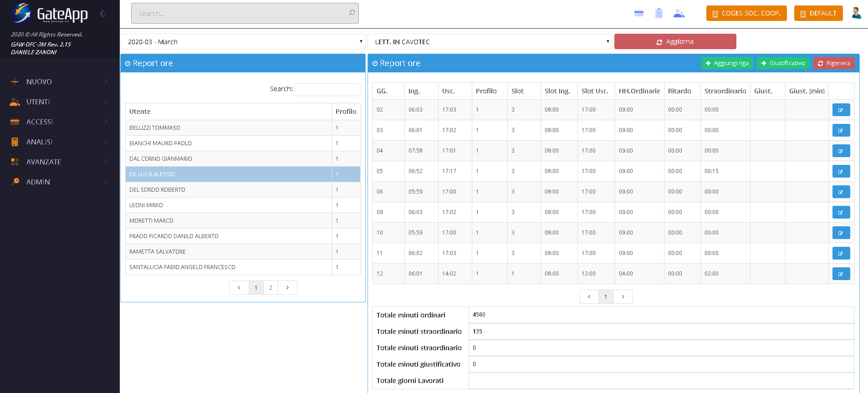
Task: Click the Aggiungi riga button
Action: pos(727,63)
